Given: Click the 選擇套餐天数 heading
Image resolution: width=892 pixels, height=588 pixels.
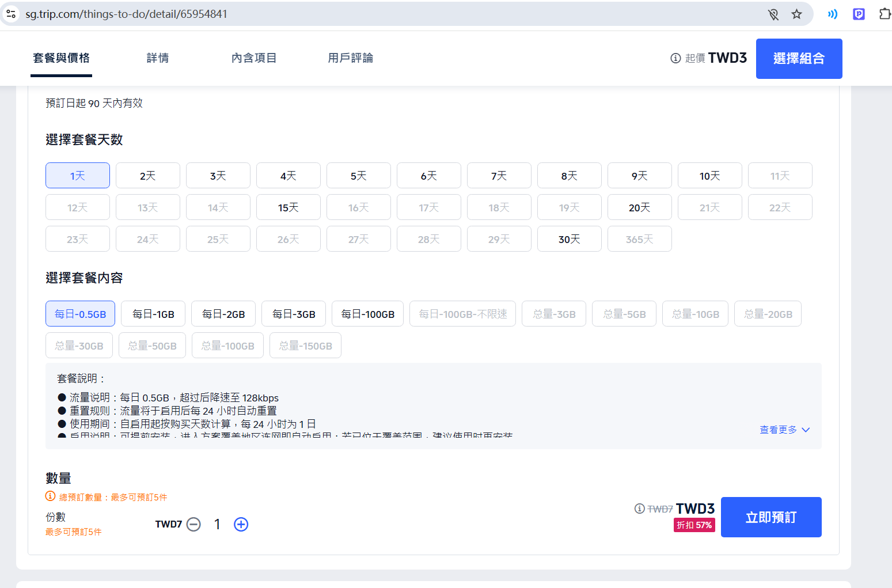Looking at the screenshot, I should [84, 139].
